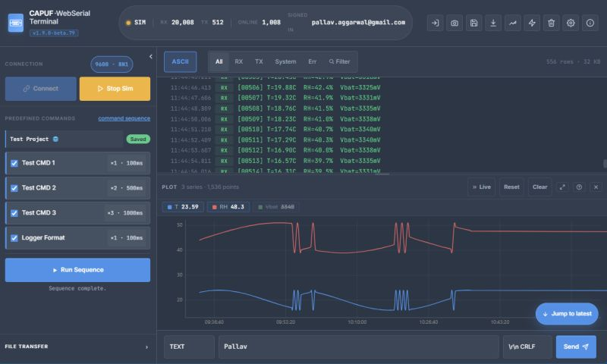Click the ×2 · 500ms timing label
This screenshot has width=607, height=364.
(127, 188)
